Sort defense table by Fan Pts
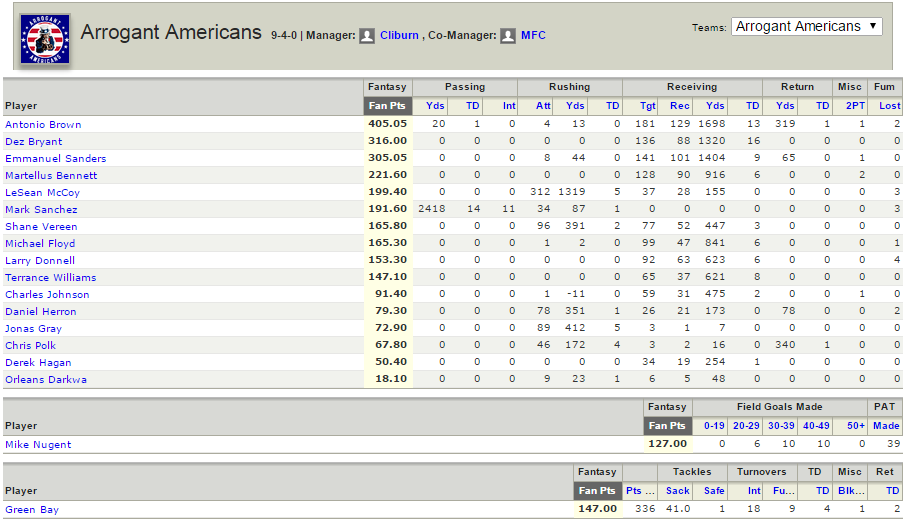Viewport: 908px width, 524px height. [x=597, y=490]
